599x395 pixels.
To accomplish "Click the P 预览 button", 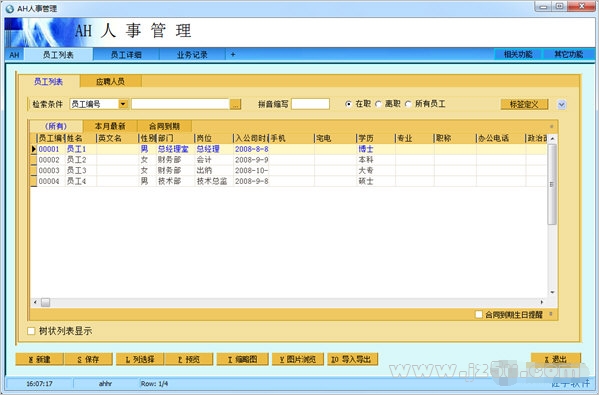I will tap(189, 359).
